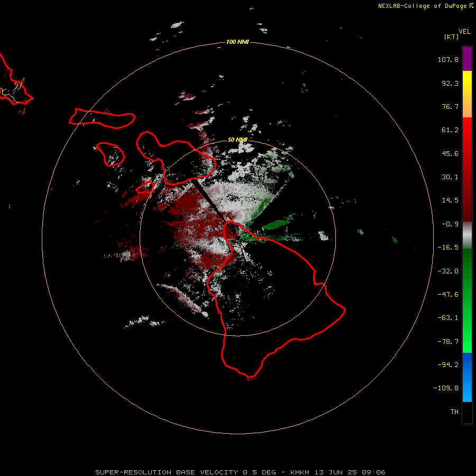The width and height of the screenshot is (476, 476).
Task: Click the purple segment of the color bar
Action: (x=467, y=59)
